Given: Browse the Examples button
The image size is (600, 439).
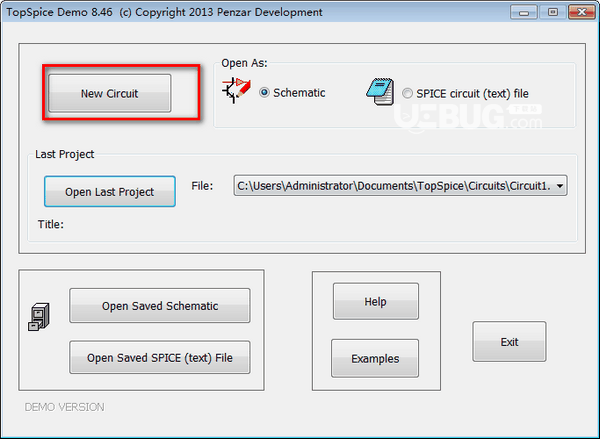Looking at the screenshot, I should (375, 359).
